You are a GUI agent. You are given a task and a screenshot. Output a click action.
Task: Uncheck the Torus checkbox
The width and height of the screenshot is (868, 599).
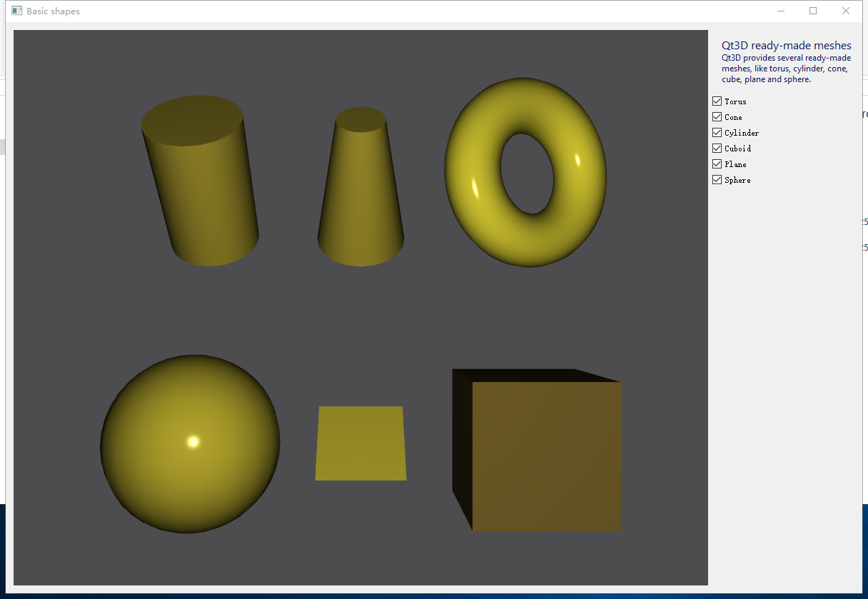pyautogui.click(x=717, y=101)
